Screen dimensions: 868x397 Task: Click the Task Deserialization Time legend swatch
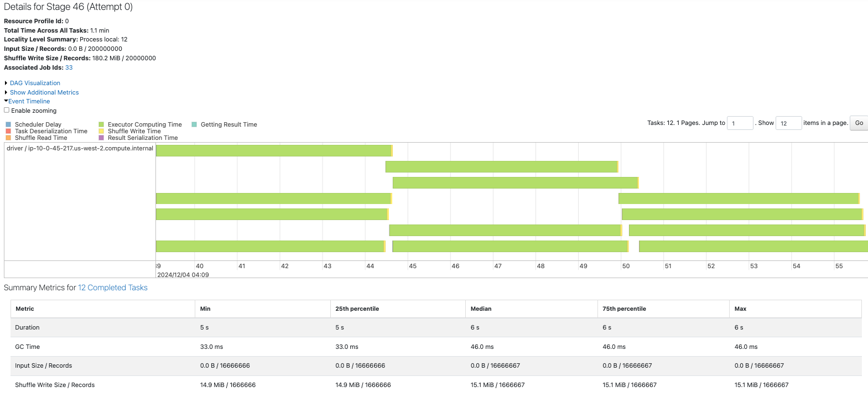pos(8,131)
